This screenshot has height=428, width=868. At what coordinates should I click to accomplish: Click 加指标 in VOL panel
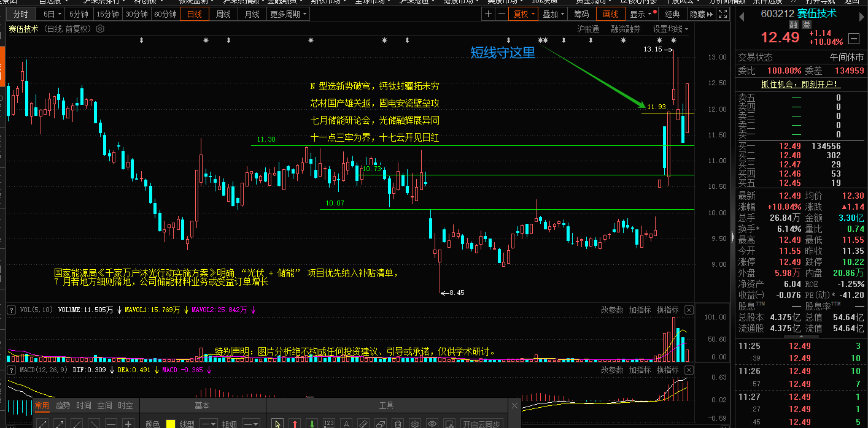[x=640, y=310]
